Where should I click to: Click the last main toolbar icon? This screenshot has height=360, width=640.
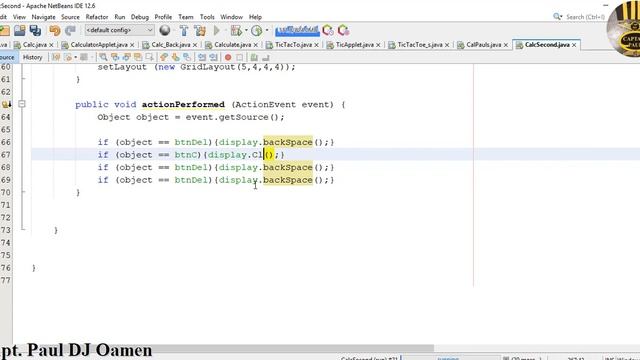[x=344, y=30]
